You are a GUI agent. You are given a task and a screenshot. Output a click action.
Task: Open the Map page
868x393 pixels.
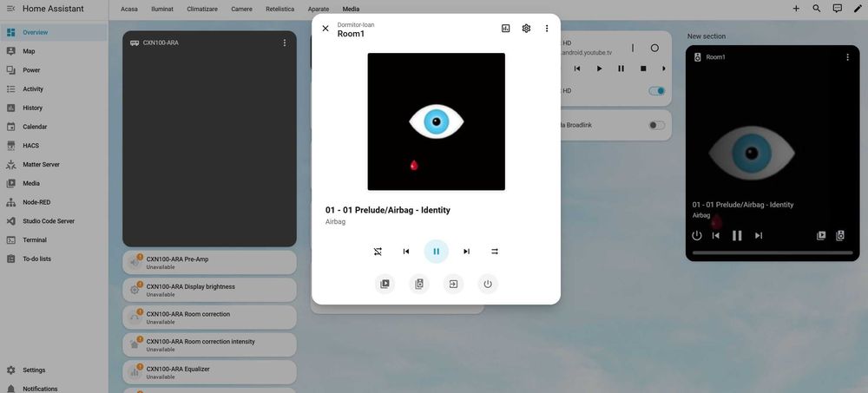54,51
